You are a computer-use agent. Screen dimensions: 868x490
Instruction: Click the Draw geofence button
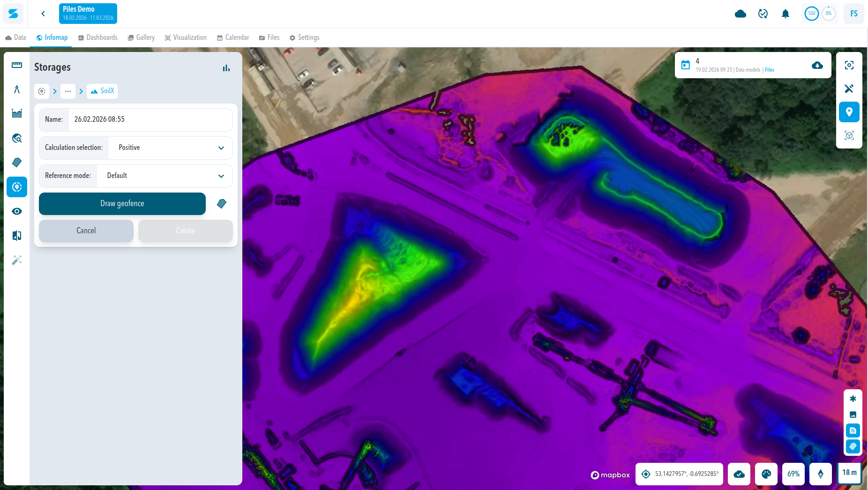(x=122, y=204)
